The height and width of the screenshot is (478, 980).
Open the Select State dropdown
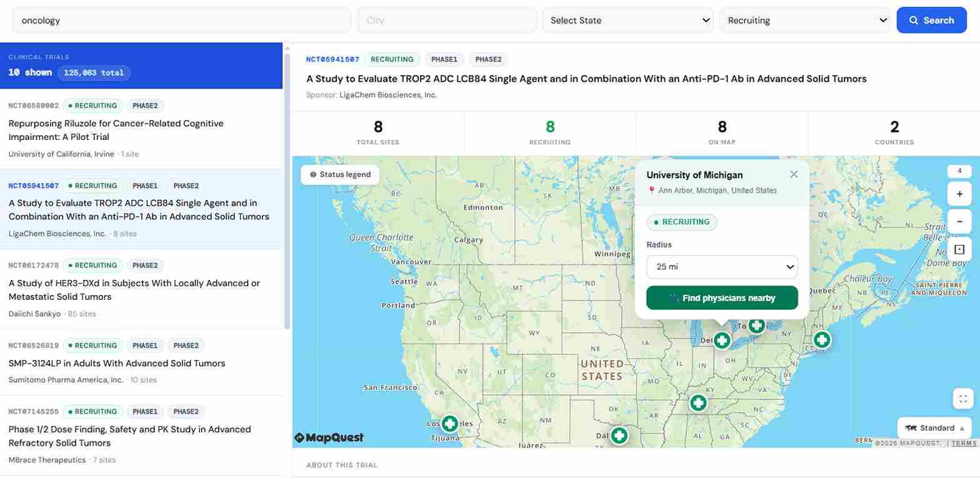click(628, 20)
